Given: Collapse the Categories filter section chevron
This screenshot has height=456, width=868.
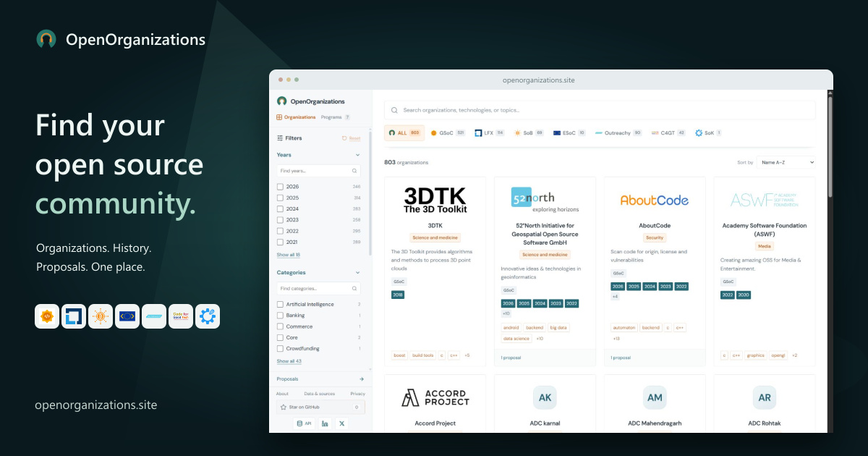Looking at the screenshot, I should 357,273.
